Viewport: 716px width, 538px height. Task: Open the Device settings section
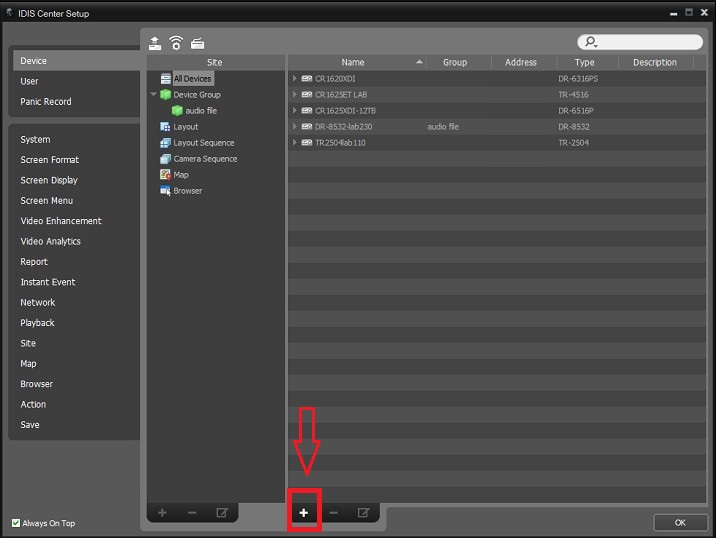(x=77, y=61)
